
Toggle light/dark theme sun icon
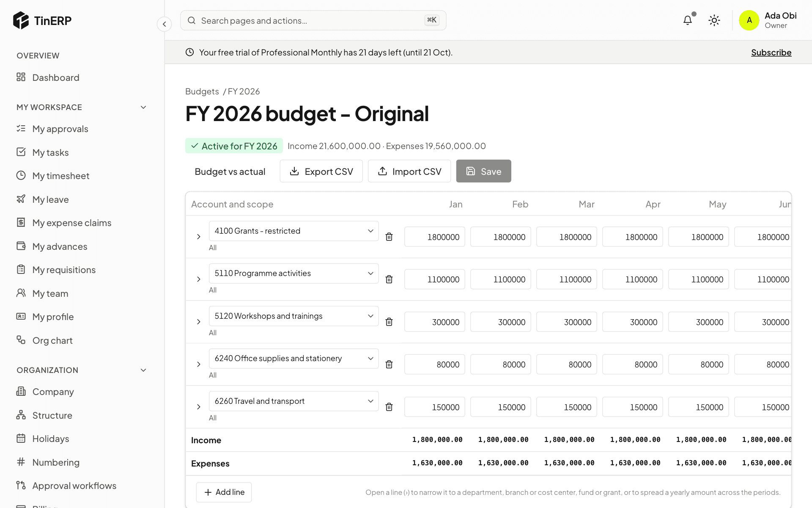pos(714,20)
